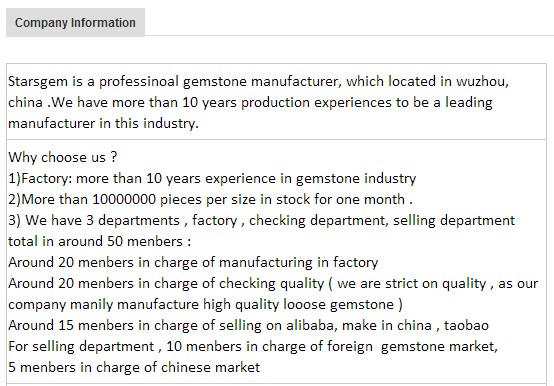554x386 pixels.
Task: Click the line about checking quality
Action: pos(273,284)
